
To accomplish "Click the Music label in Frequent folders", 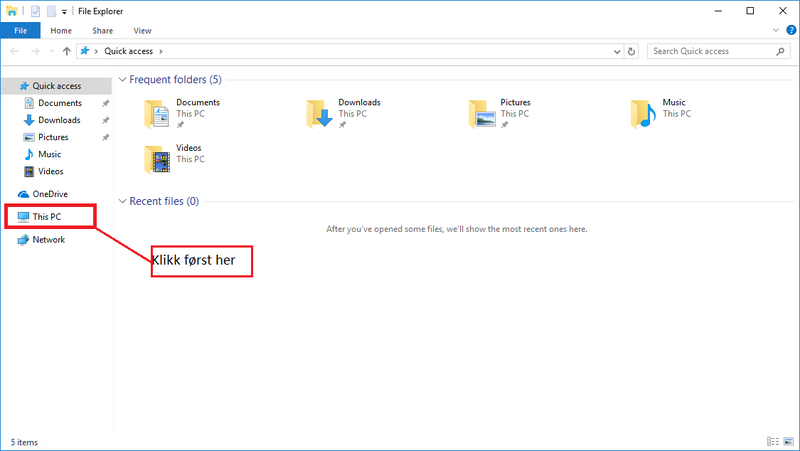I will pyautogui.click(x=673, y=103).
